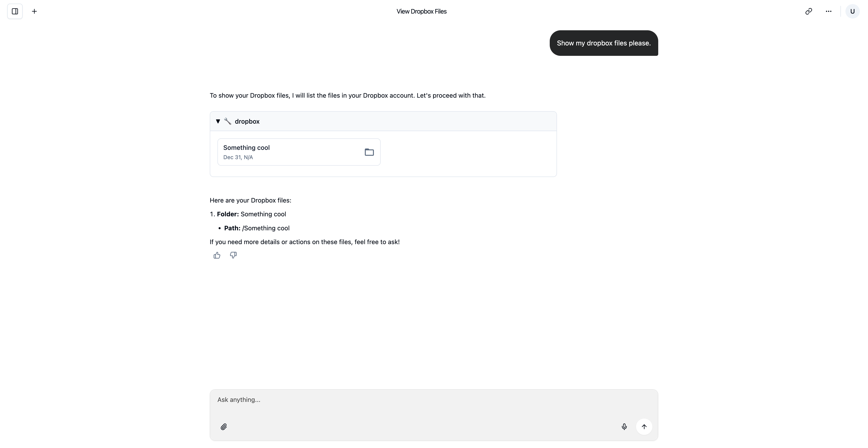Copy the conversation link icon

pos(808,11)
